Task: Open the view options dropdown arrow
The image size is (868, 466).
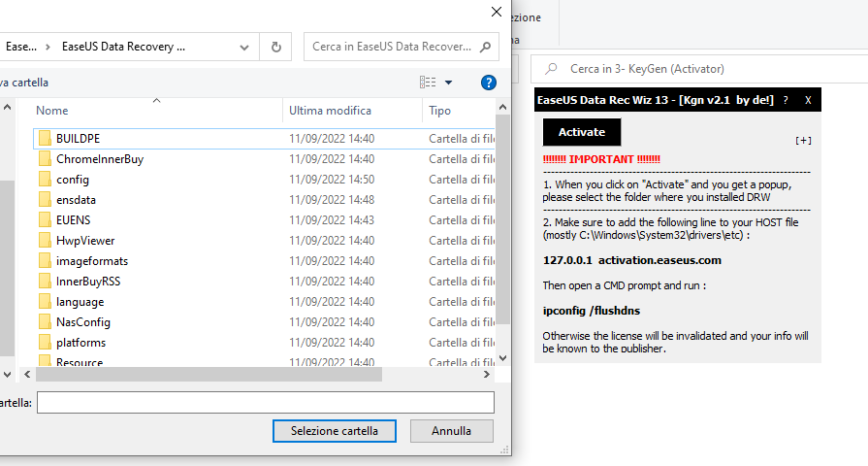Action: 448,83
